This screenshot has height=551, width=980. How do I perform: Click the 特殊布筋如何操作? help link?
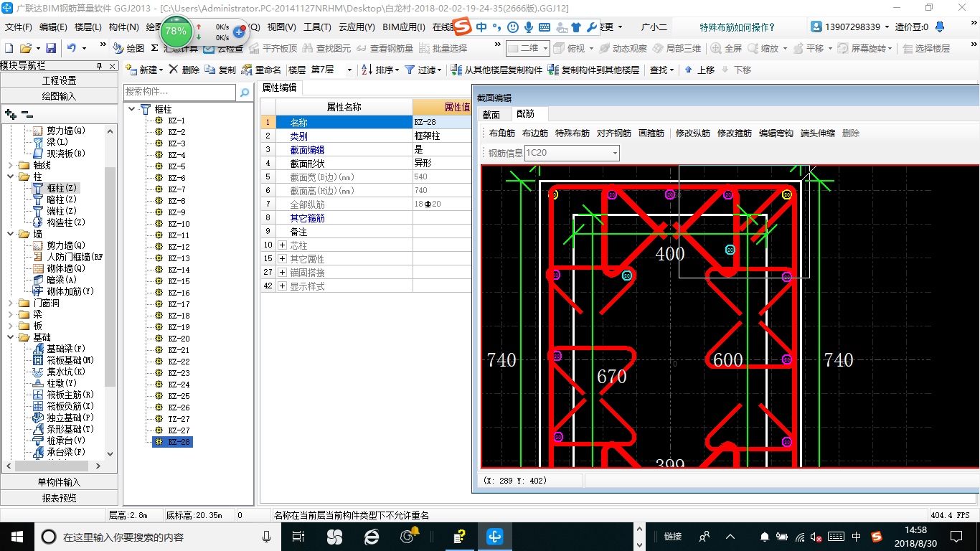[738, 27]
